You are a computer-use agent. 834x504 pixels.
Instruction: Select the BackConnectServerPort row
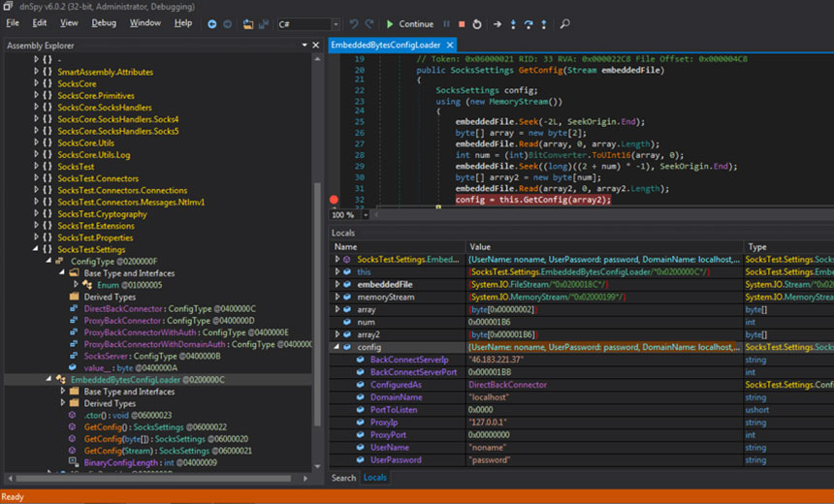[x=581, y=372]
